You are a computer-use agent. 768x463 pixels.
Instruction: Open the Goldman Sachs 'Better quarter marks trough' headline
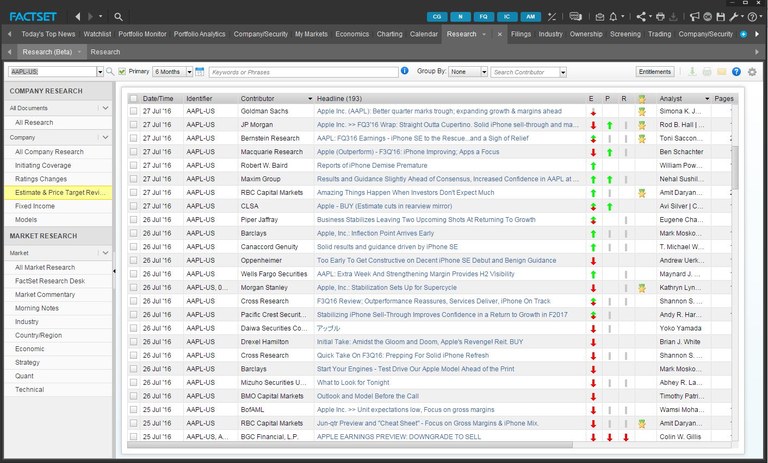[439, 111]
